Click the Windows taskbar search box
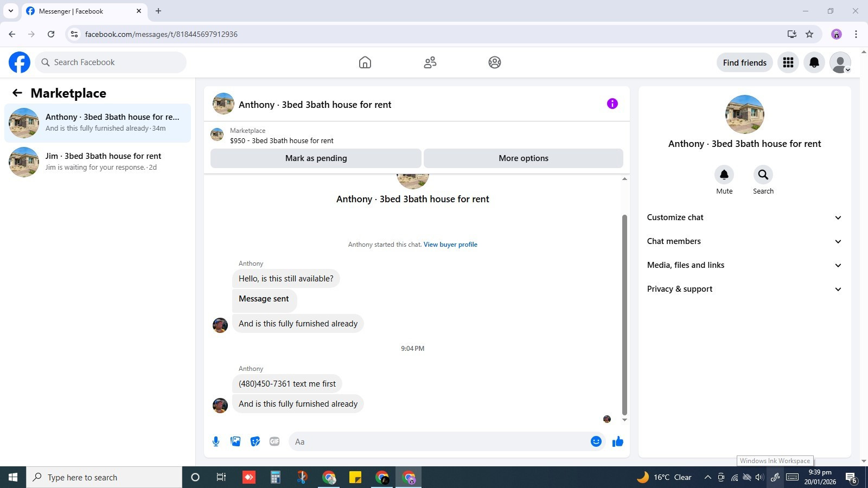This screenshot has width=868, height=488. [x=104, y=477]
